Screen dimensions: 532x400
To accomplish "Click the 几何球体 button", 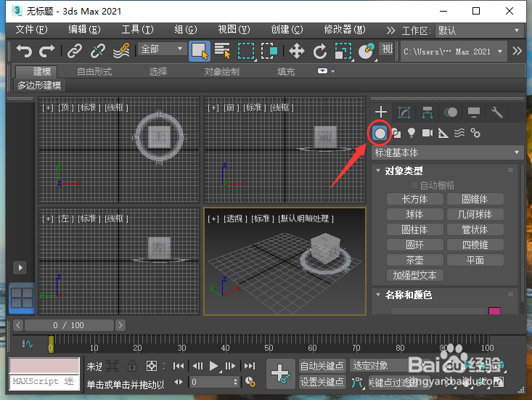I will click(x=475, y=214).
